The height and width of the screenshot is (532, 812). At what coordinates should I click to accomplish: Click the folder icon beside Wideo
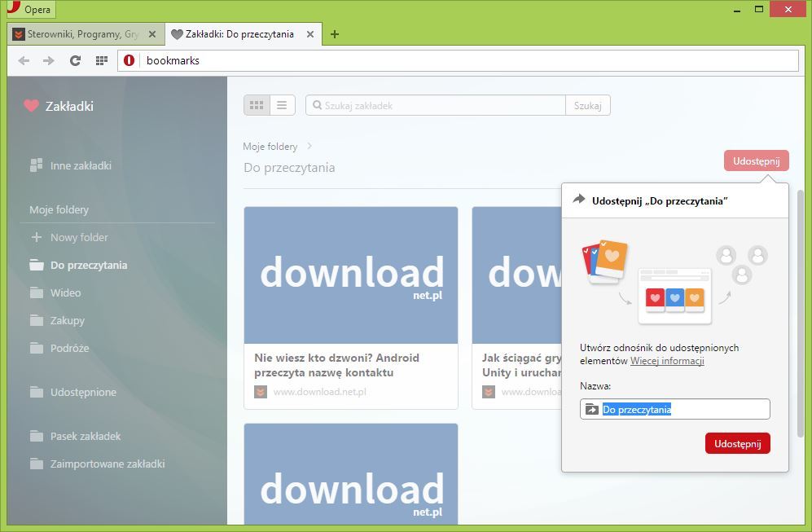click(37, 292)
